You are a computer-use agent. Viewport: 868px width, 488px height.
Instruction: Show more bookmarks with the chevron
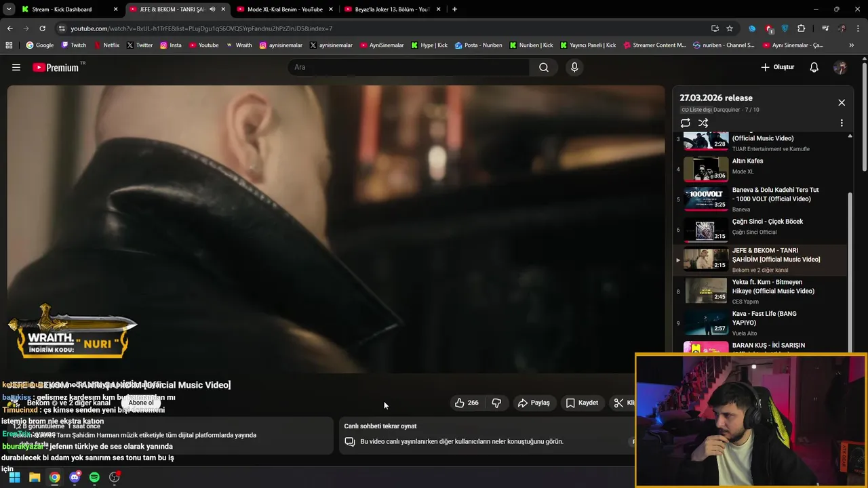coord(852,45)
